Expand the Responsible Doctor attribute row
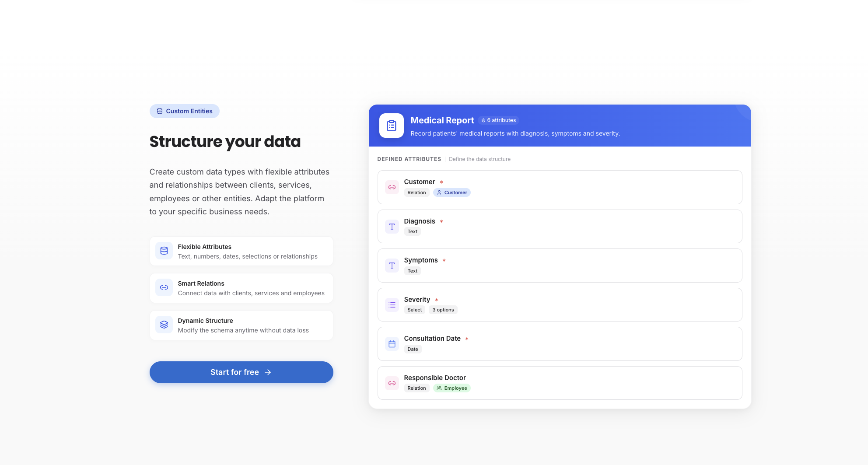This screenshot has width=868, height=472. point(560,383)
